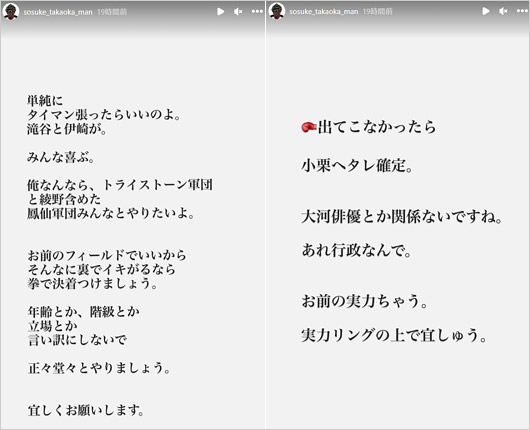Click the line 実力リングの上で宜しゅう。
The height and width of the screenshot is (430, 530).
tap(394, 336)
